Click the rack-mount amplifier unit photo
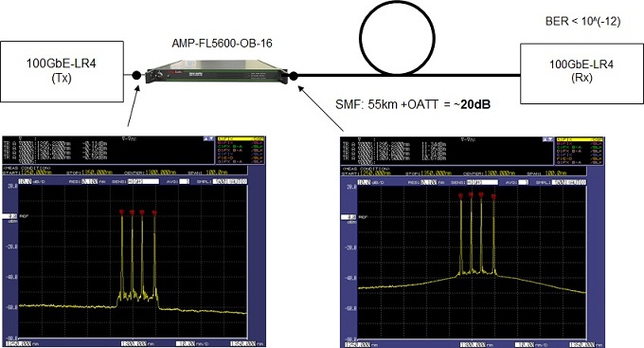Viewport: 644px width, 348px height. [x=217, y=72]
